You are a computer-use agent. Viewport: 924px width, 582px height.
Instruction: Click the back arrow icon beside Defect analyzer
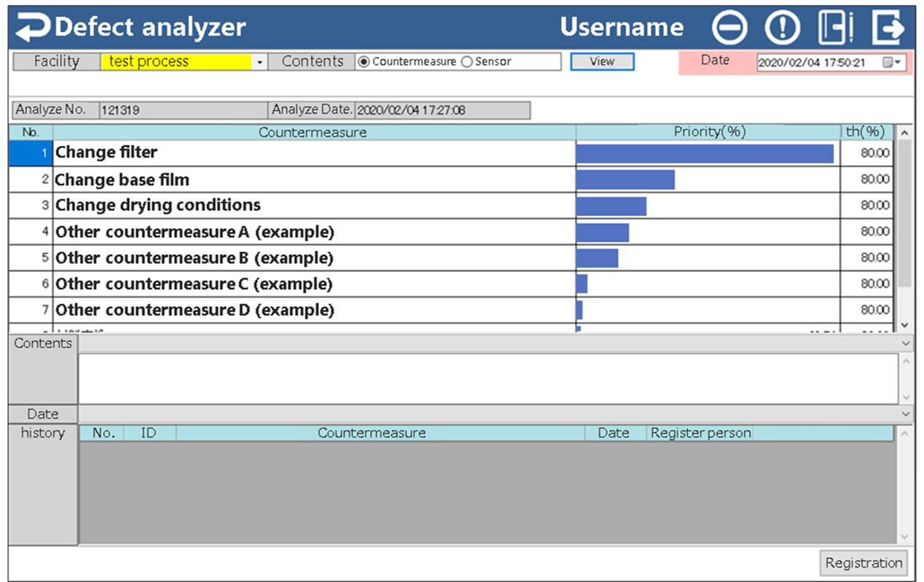coord(34,28)
